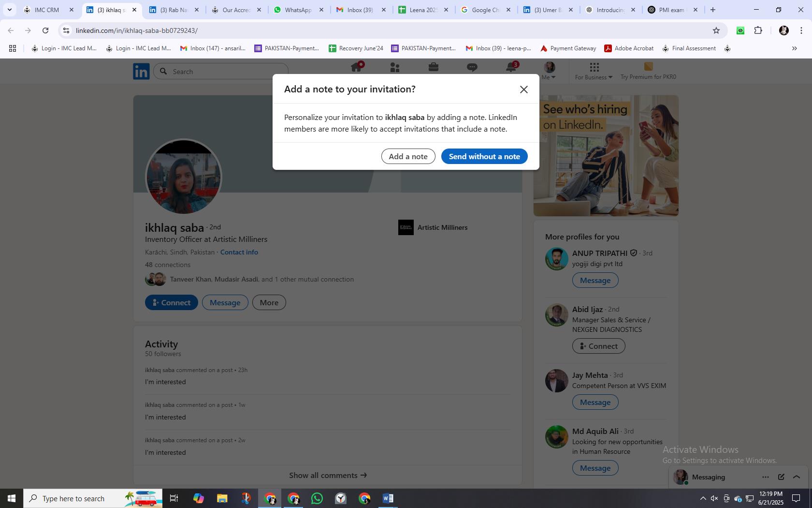This screenshot has width=812, height=508.
Task: Switch to the Inbox (39) tab
Action: (361, 10)
